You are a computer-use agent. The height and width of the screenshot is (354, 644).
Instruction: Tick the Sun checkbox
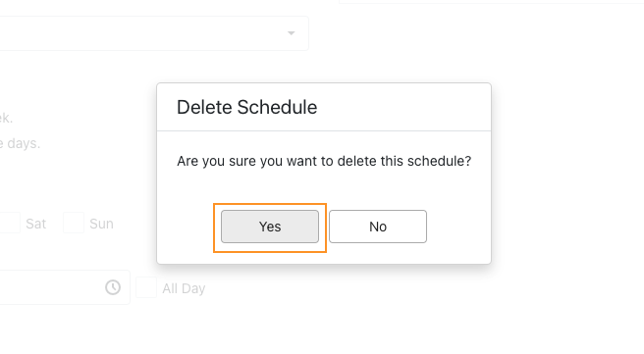[74, 223]
